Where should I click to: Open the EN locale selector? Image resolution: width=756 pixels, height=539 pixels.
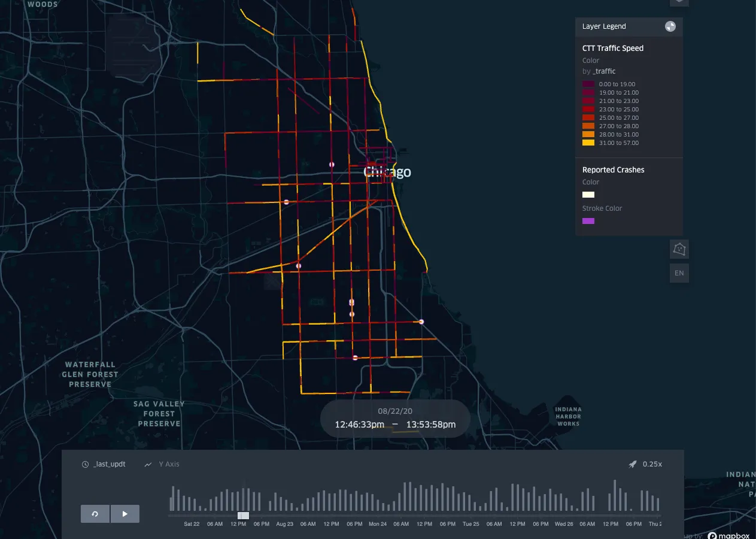pyautogui.click(x=679, y=273)
